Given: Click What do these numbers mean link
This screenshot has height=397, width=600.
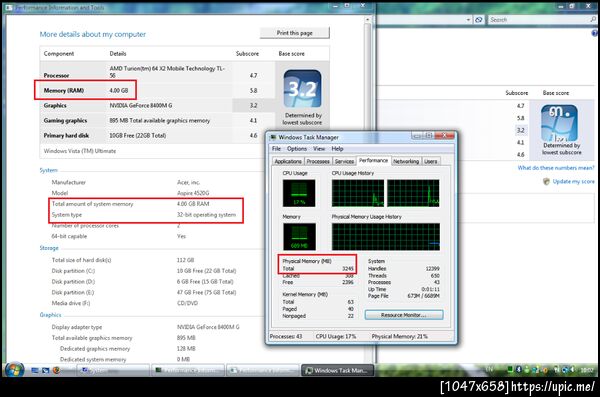Looking at the screenshot, I should (x=556, y=168).
